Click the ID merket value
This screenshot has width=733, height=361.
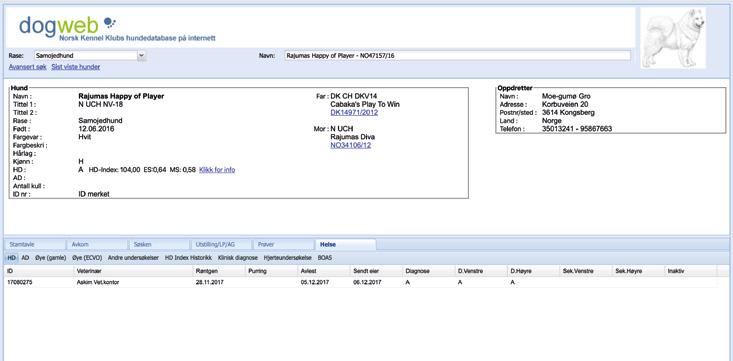(x=94, y=194)
